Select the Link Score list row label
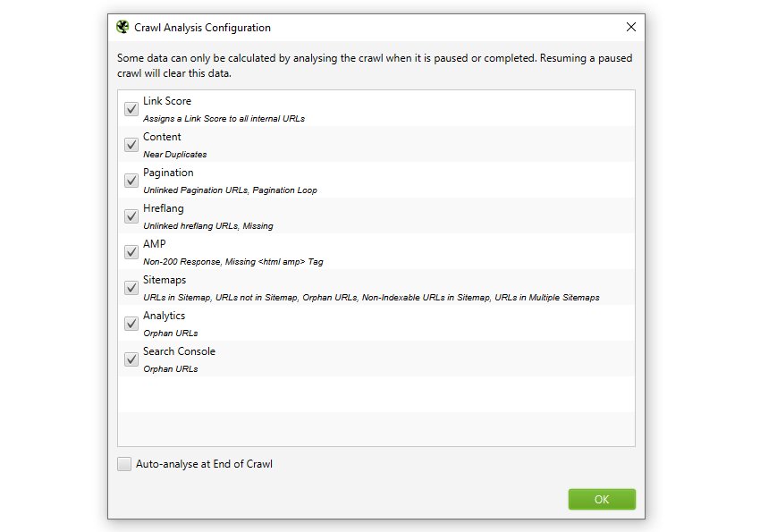 [x=167, y=101]
